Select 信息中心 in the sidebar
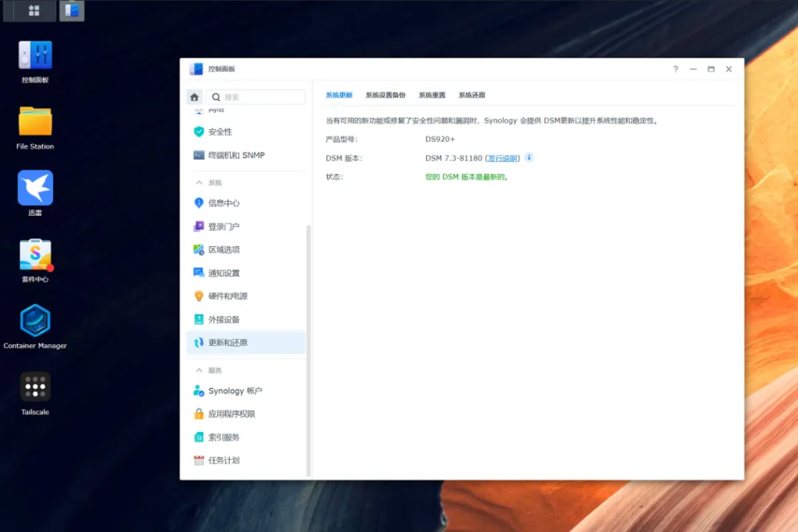 click(224, 203)
